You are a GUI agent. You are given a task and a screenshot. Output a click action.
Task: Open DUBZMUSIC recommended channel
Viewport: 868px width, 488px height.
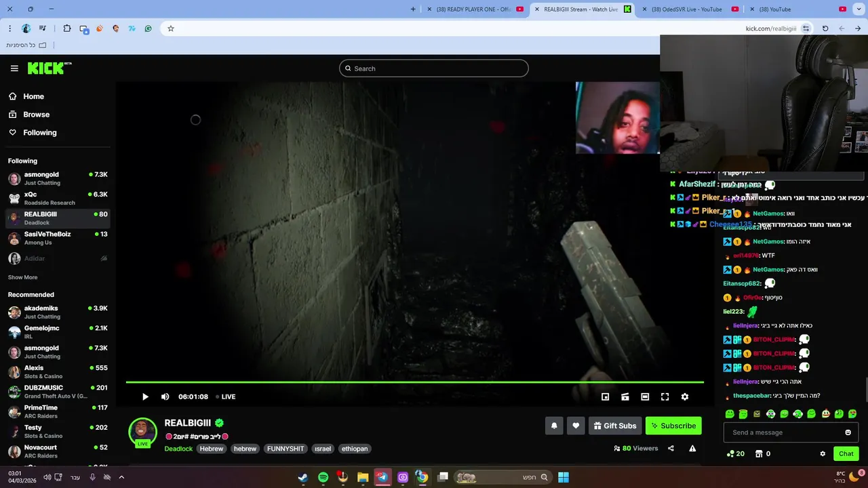(58, 392)
